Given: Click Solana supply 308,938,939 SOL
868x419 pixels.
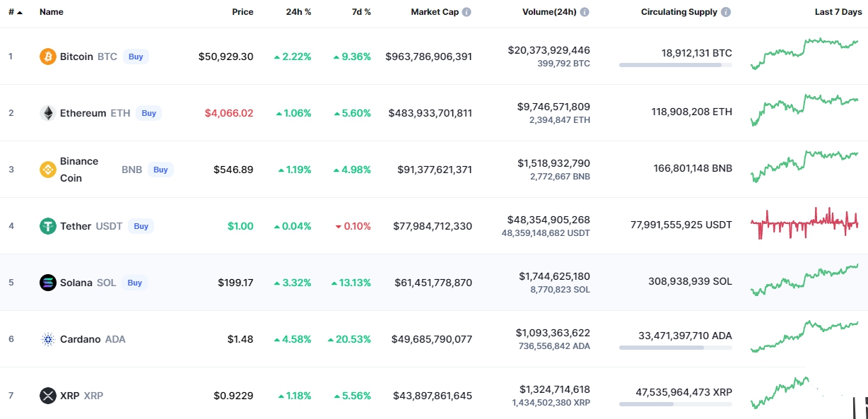Looking at the screenshot, I should pyautogui.click(x=691, y=281).
